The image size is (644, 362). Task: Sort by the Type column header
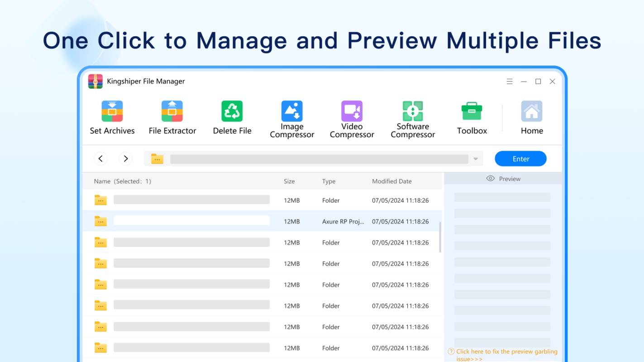click(329, 181)
